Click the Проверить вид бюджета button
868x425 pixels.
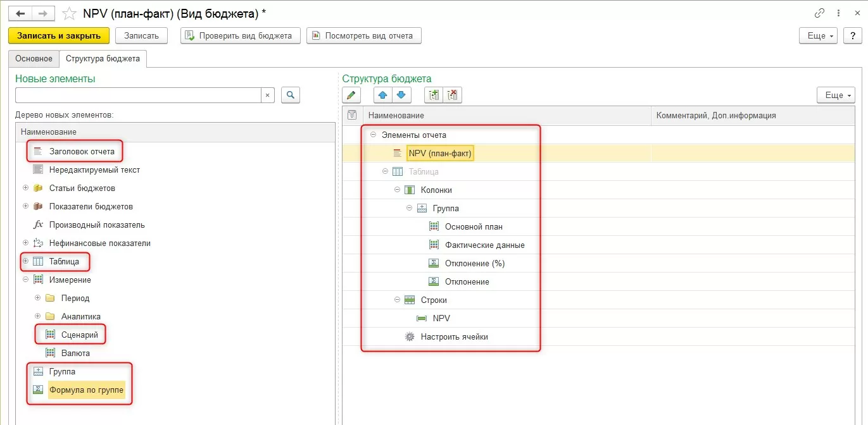coord(239,35)
